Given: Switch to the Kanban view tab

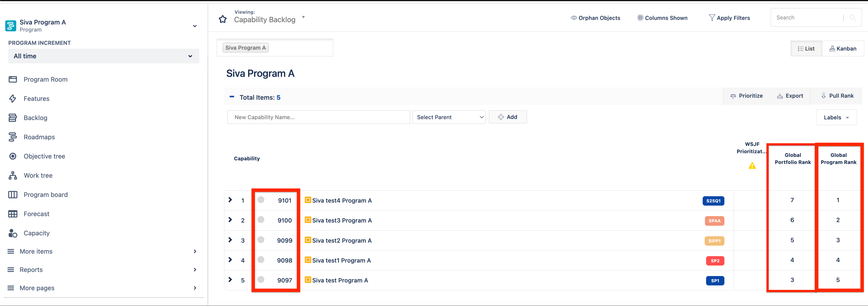Looking at the screenshot, I should click(x=843, y=48).
